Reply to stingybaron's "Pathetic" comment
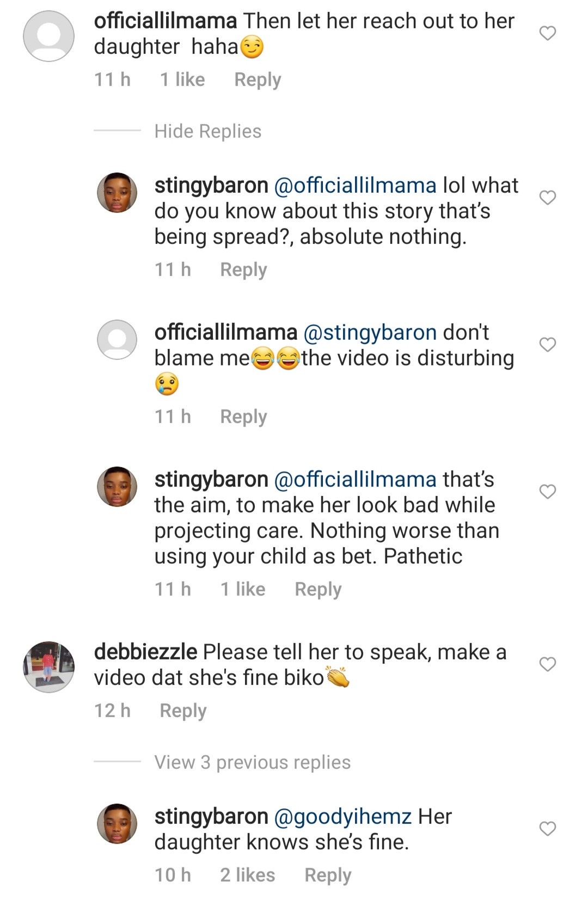Screen dimensions: 588x899 point(318,589)
